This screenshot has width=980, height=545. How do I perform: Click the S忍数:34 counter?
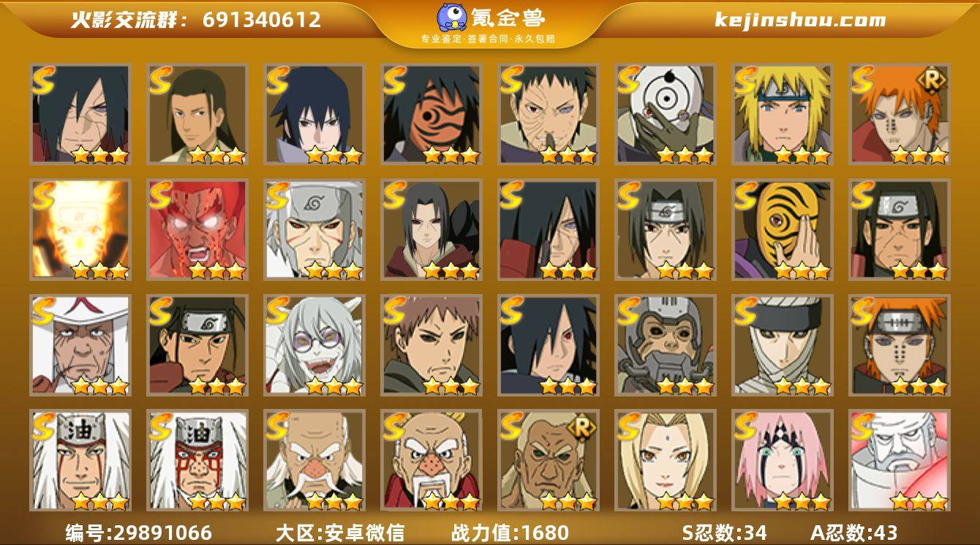[x=724, y=532]
